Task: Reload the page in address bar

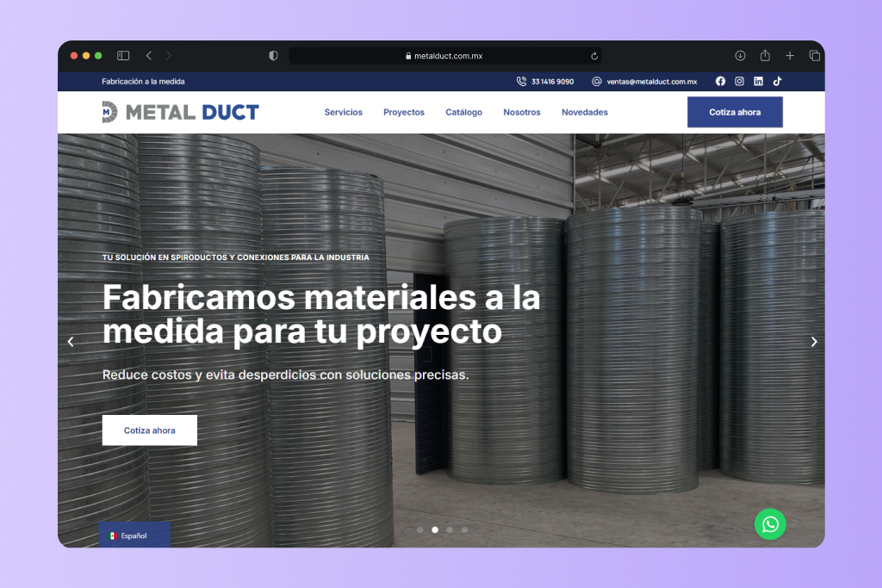Action: (x=594, y=56)
